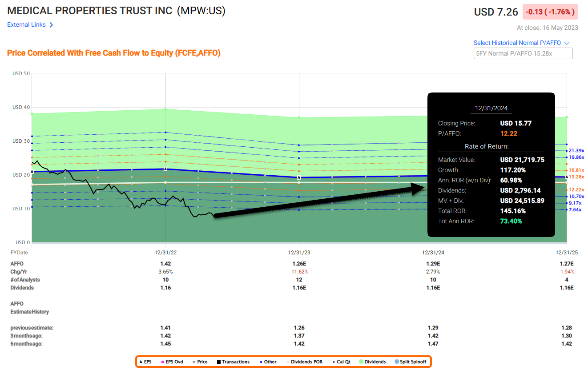Click the 12 analysts count for 12/31/23
588x374 pixels.
click(299, 280)
